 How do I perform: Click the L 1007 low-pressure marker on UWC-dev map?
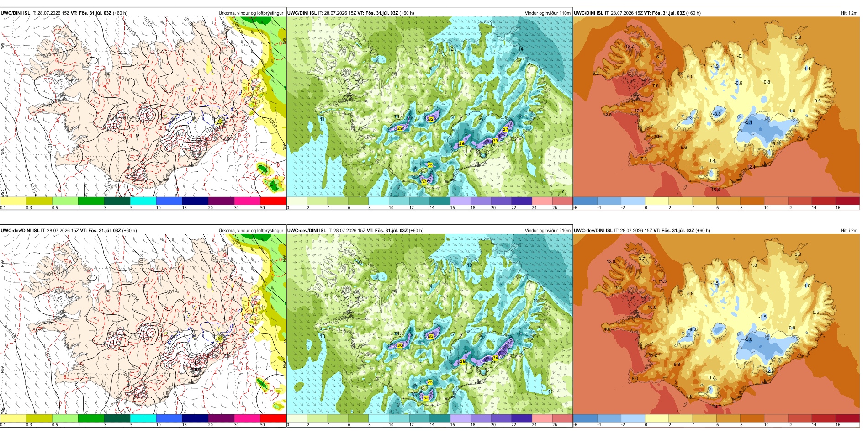tap(196, 367)
